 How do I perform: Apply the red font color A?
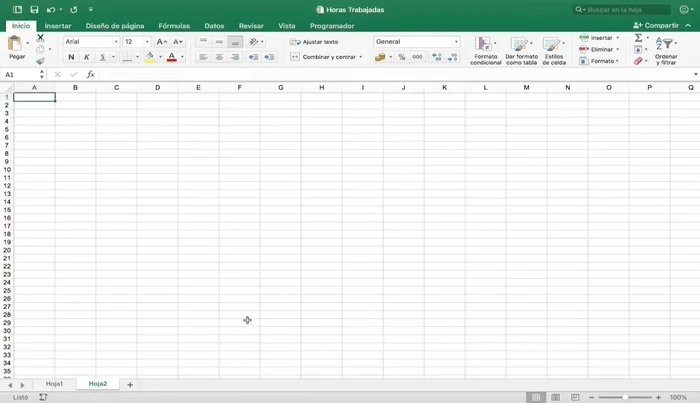171,57
